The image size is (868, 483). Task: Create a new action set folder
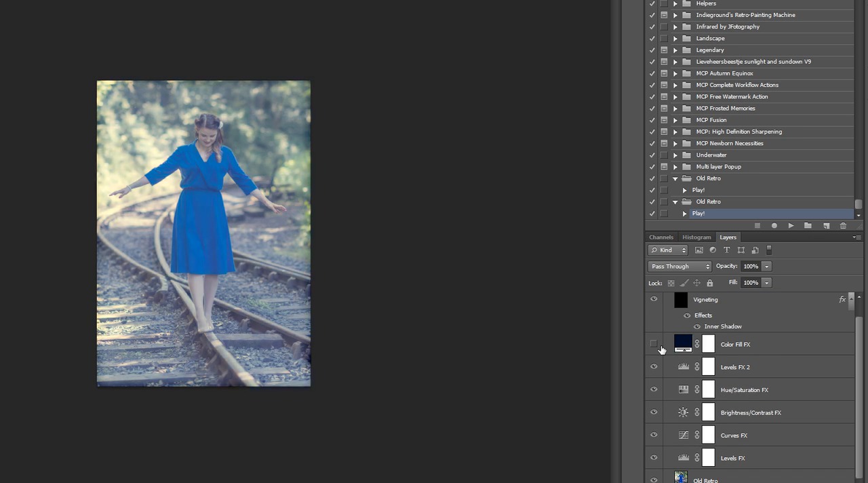[808, 226]
